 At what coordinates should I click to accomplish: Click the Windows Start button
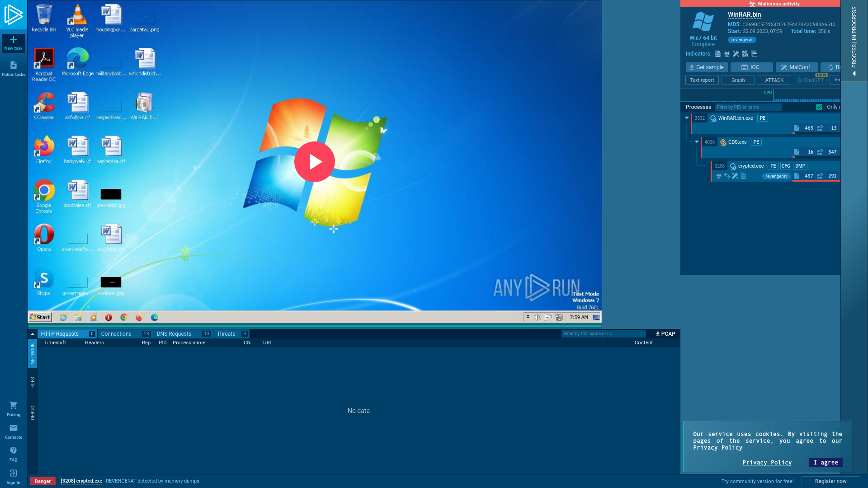point(40,317)
